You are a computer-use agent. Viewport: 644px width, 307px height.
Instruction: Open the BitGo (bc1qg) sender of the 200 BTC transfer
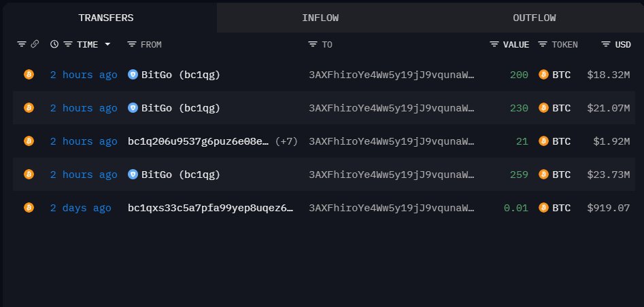pyautogui.click(x=180, y=75)
